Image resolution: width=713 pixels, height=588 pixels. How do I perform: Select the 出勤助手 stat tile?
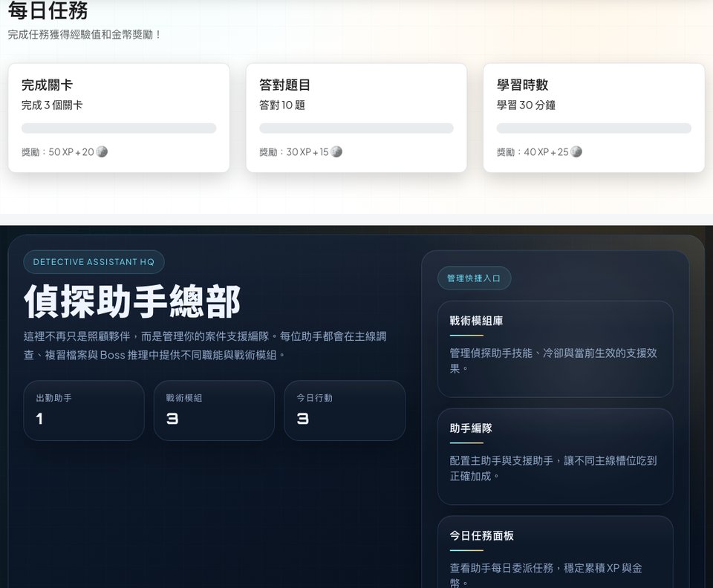84,411
